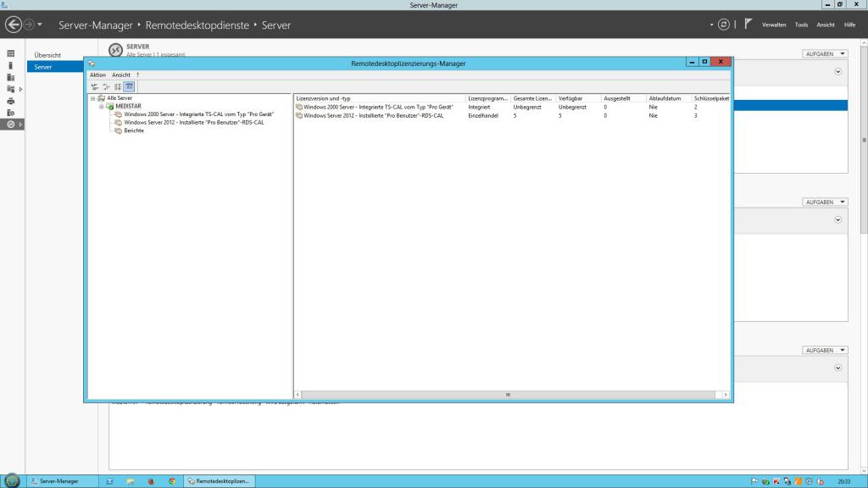This screenshot has height=488, width=868.
Task: Click the small icons view toolbar button
Action: 106,87
